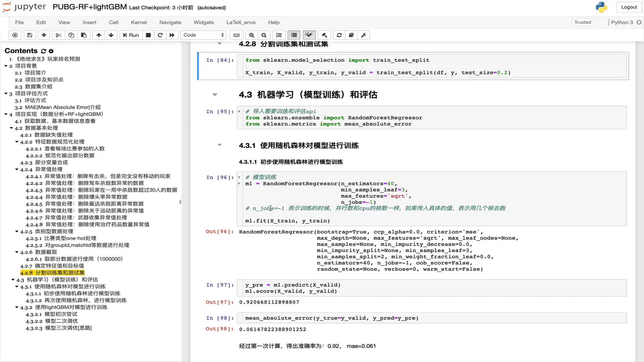Collapse the 4.2 数据基本处理 contents section

click(11, 128)
